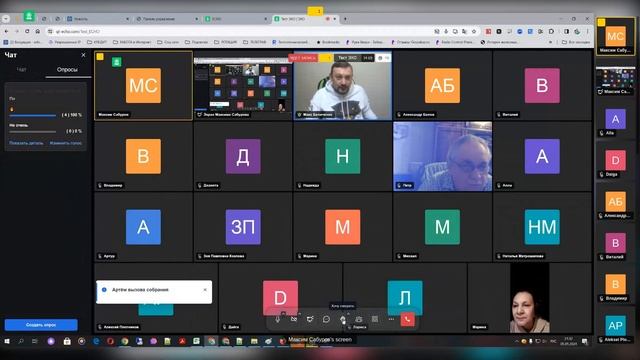Click the Изменить голос link
This screenshot has height=360, width=640.
[65, 143]
